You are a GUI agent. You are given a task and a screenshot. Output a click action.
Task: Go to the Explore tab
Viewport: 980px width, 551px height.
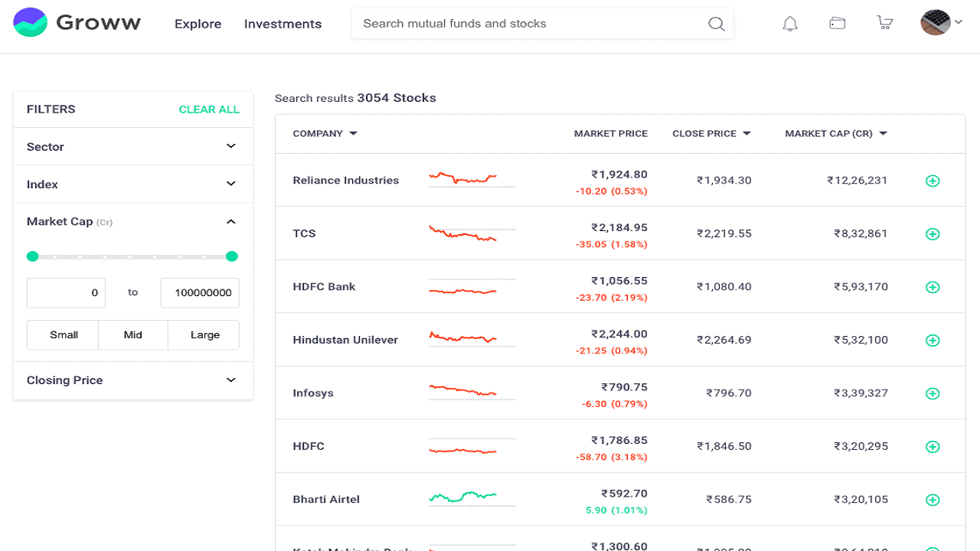(198, 24)
